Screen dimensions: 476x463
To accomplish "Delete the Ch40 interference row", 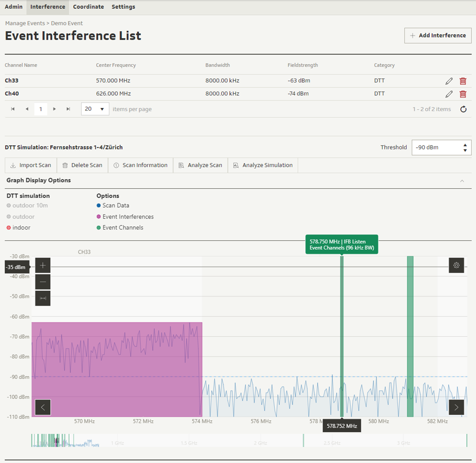I will click(463, 94).
